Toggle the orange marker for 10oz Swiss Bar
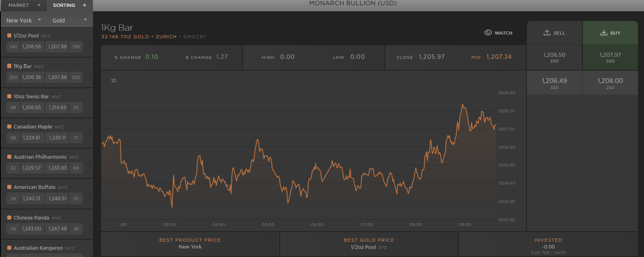644x257 pixels. point(9,96)
